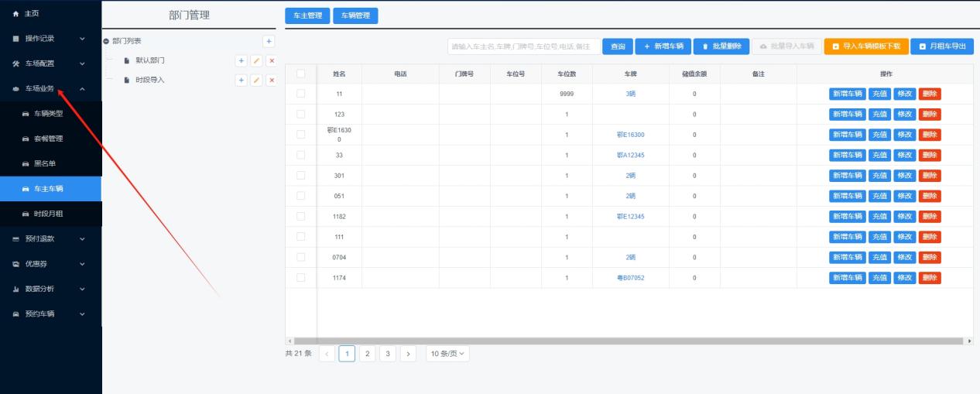
Task: Open the 10 条/页 page size dropdown
Action: click(448, 354)
